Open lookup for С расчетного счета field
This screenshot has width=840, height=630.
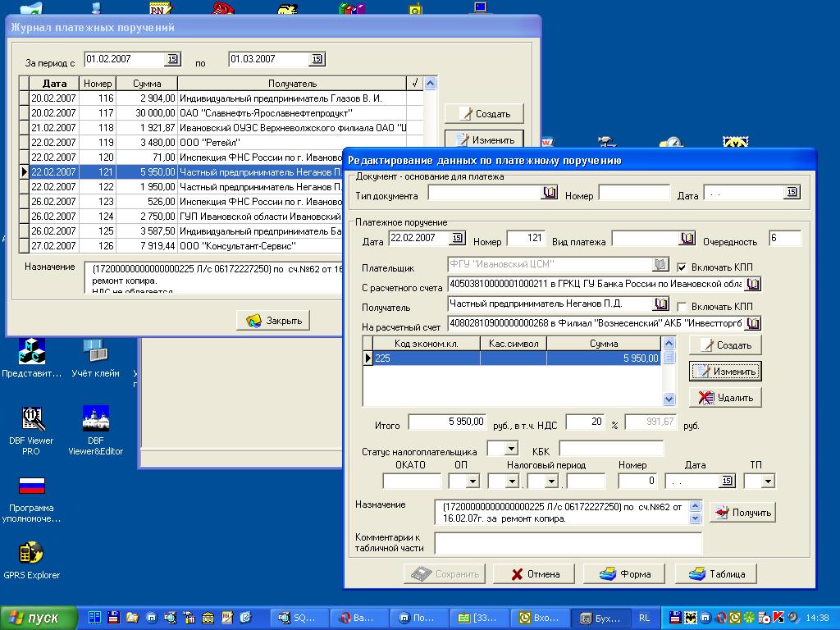[753, 285]
